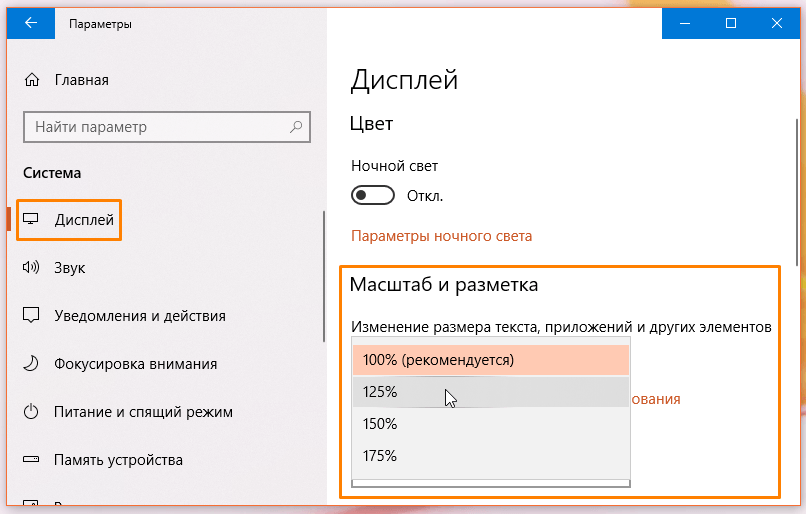The image size is (806, 514).
Task: Click the Notifications and actions icon
Action: 33,315
